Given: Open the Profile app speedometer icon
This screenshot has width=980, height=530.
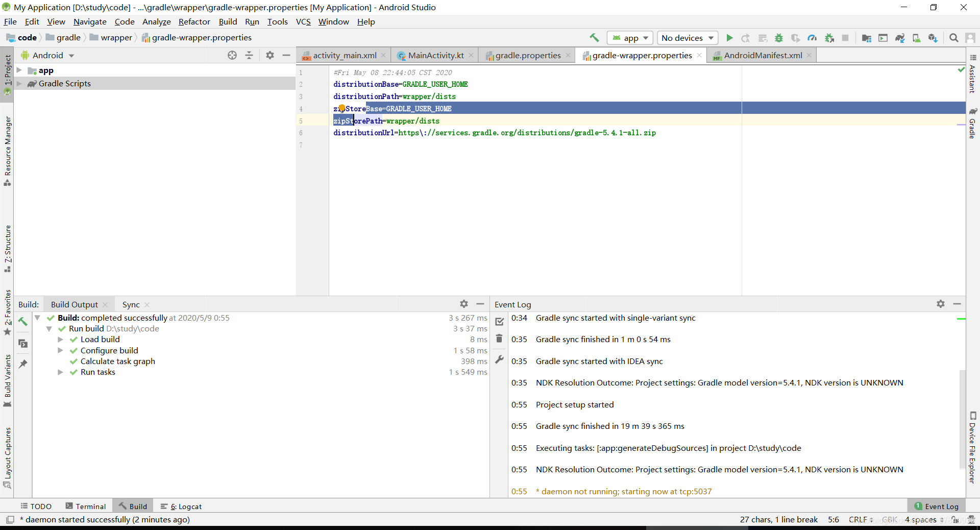Looking at the screenshot, I should pos(812,38).
